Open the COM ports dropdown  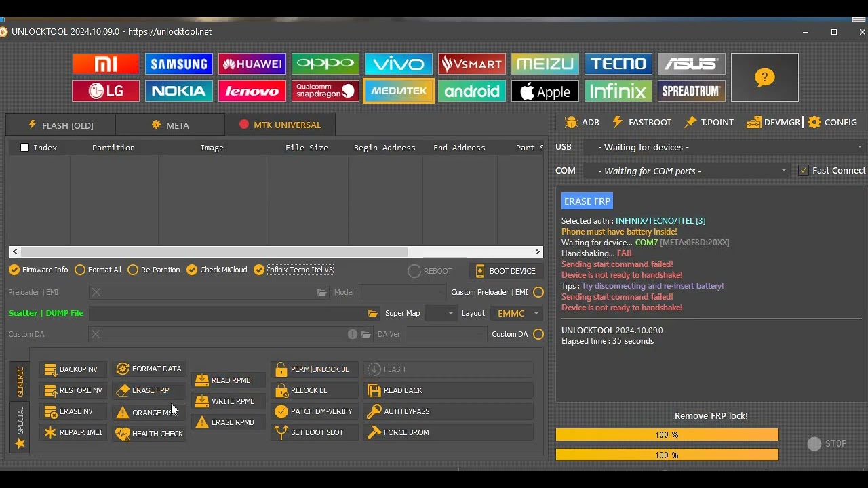point(687,171)
